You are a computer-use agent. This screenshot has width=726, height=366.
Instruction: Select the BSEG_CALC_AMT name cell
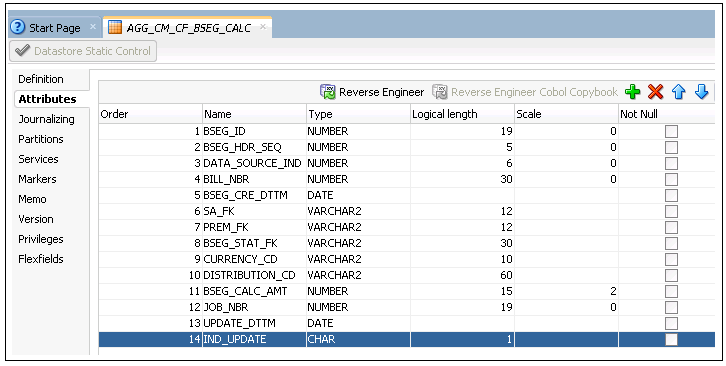pos(254,291)
